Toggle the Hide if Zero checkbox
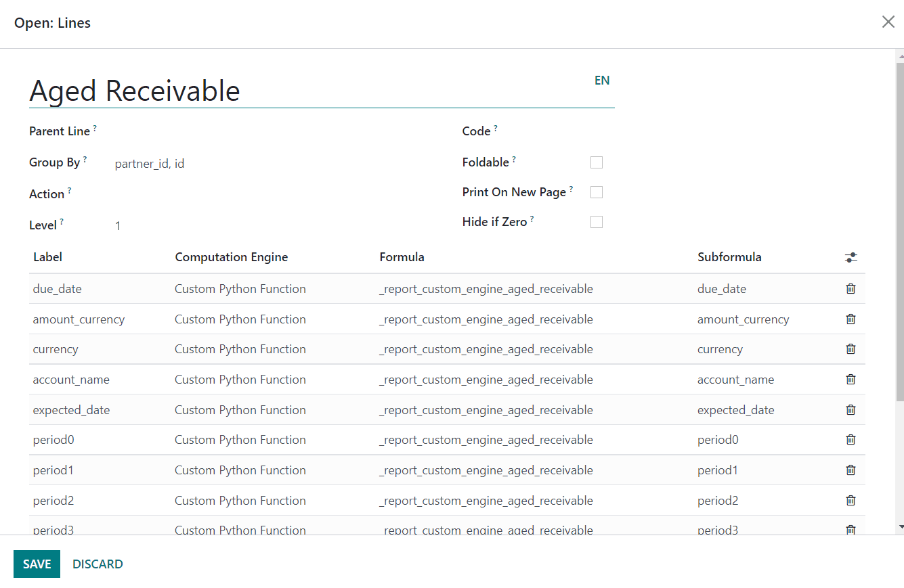Viewport: 904px width, 588px height. [x=596, y=222]
